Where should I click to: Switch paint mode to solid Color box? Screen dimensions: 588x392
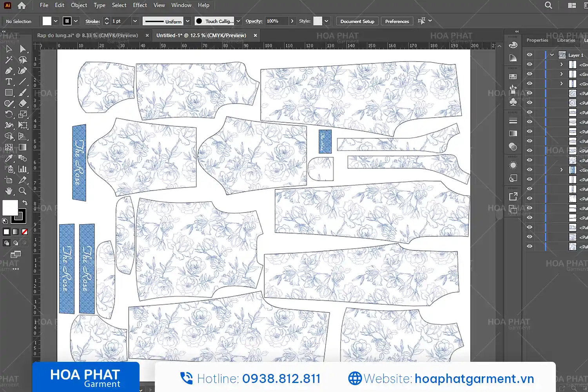(6, 232)
